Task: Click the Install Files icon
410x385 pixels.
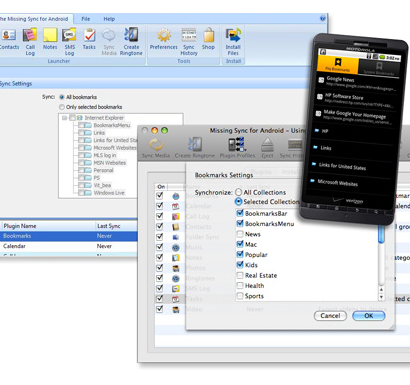Action: (x=233, y=42)
